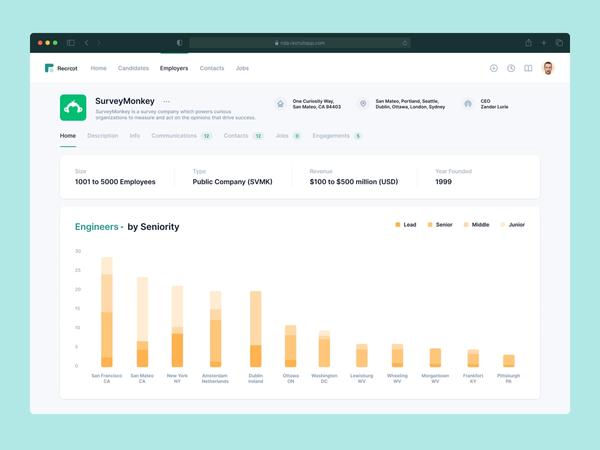
Task: Click the '$100 to $500 million (USD)' value
Action: (x=354, y=182)
